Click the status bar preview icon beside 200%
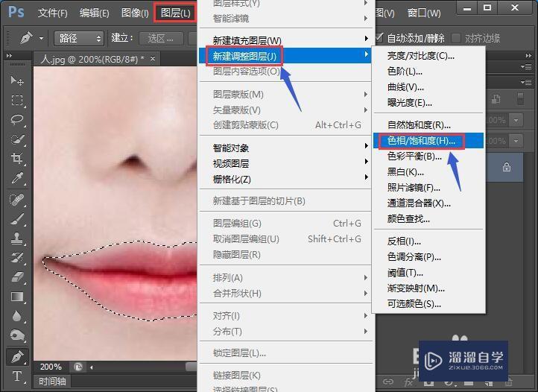538x392 pixels. [78, 367]
